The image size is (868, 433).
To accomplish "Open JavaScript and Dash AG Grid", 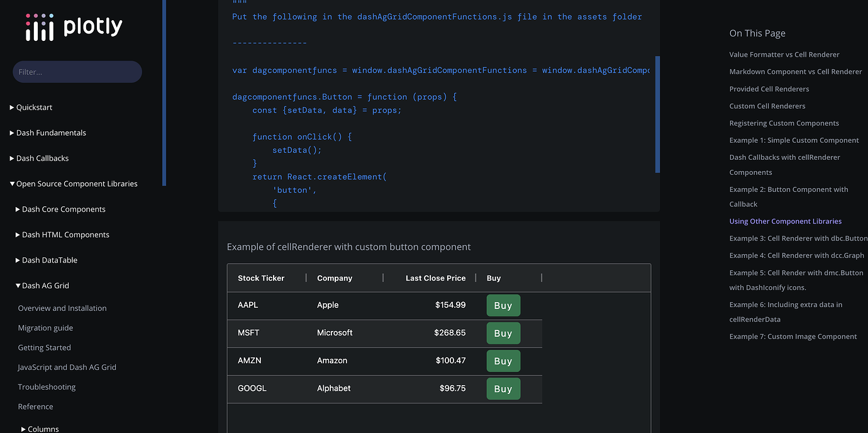I will click(x=67, y=367).
